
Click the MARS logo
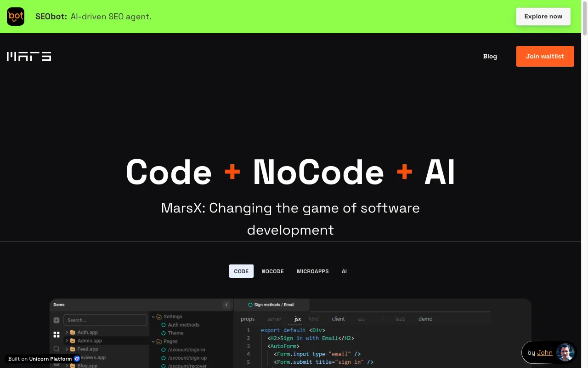[29, 56]
